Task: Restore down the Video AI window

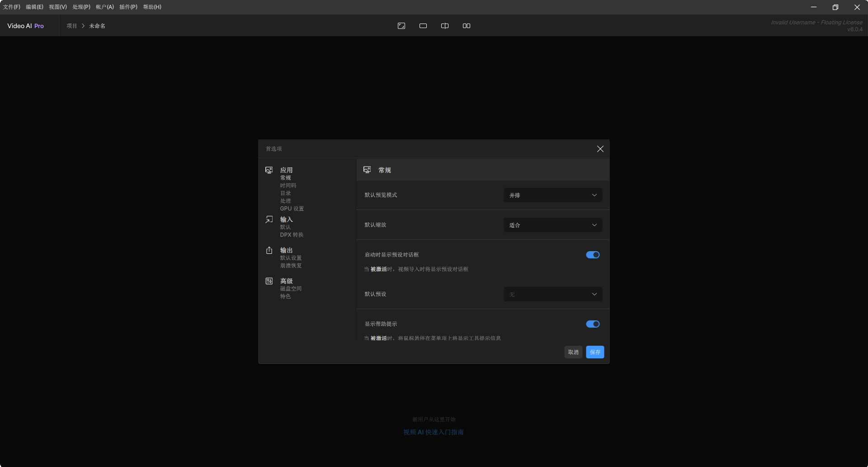Action: coord(835,7)
